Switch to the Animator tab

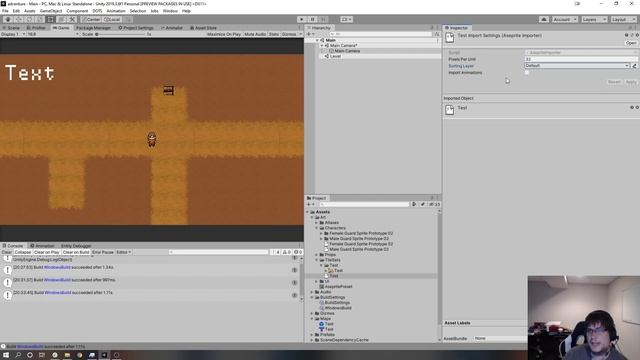[x=172, y=28]
